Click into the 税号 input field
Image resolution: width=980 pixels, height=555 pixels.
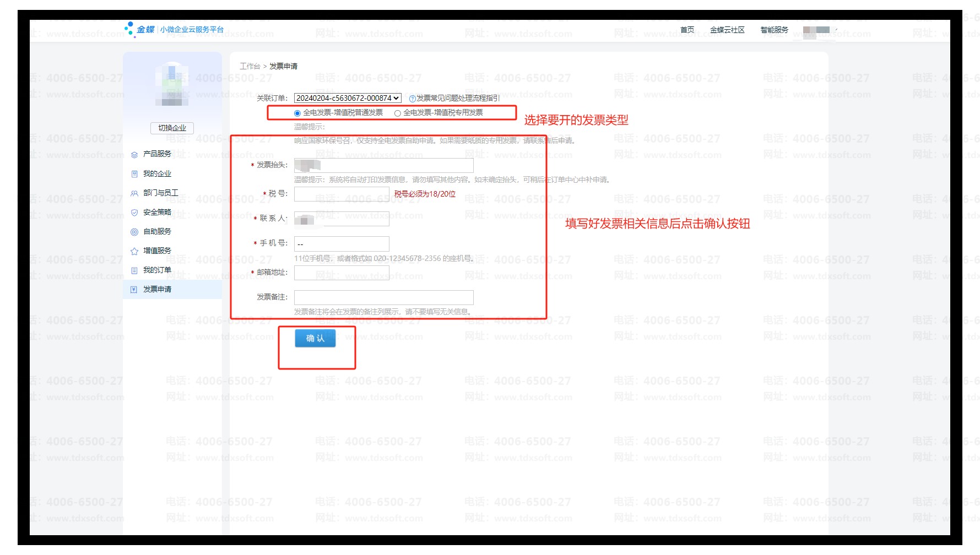point(342,194)
